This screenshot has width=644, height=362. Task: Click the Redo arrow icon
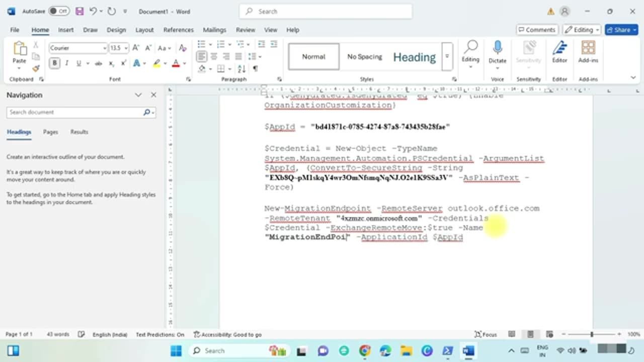click(x=111, y=11)
